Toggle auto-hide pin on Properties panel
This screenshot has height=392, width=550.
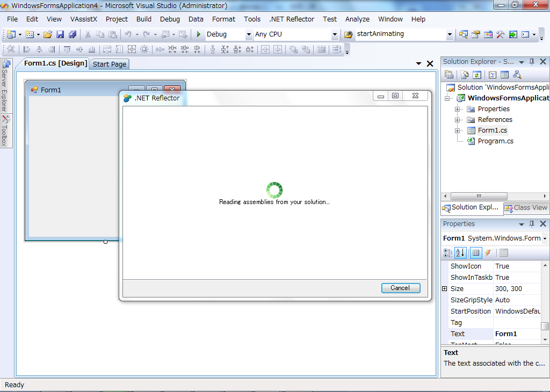click(532, 224)
